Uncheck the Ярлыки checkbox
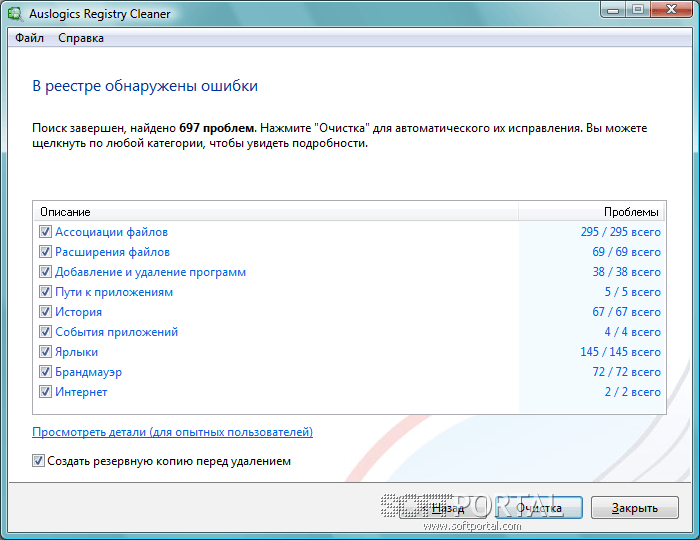Viewport: 700px width, 540px height. [x=45, y=351]
